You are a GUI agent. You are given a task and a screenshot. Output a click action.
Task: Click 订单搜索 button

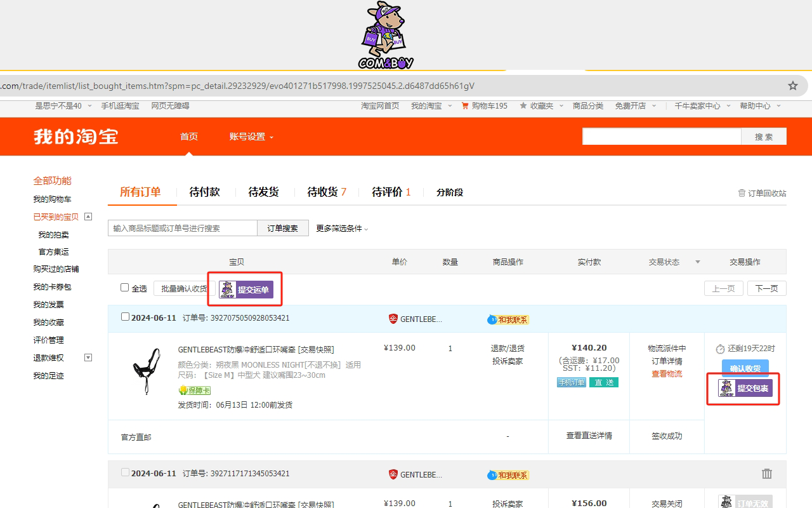(x=283, y=229)
